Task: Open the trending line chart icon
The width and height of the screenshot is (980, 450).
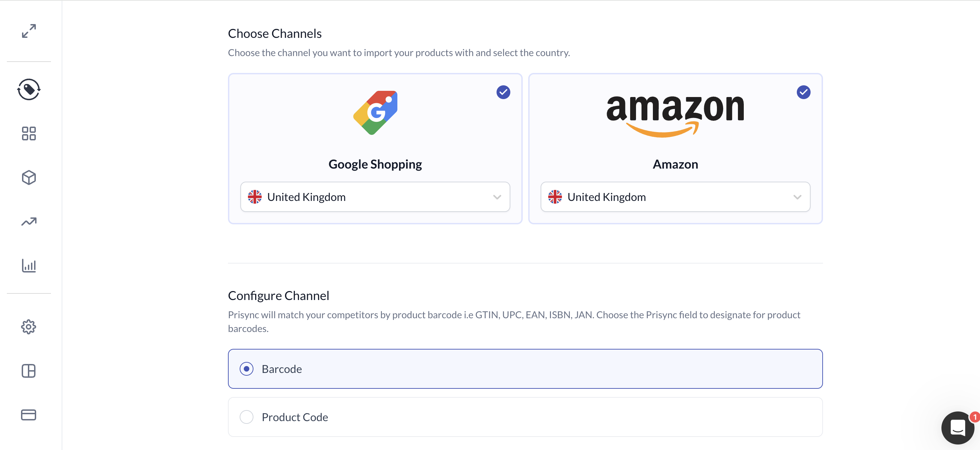Action: pos(29,222)
